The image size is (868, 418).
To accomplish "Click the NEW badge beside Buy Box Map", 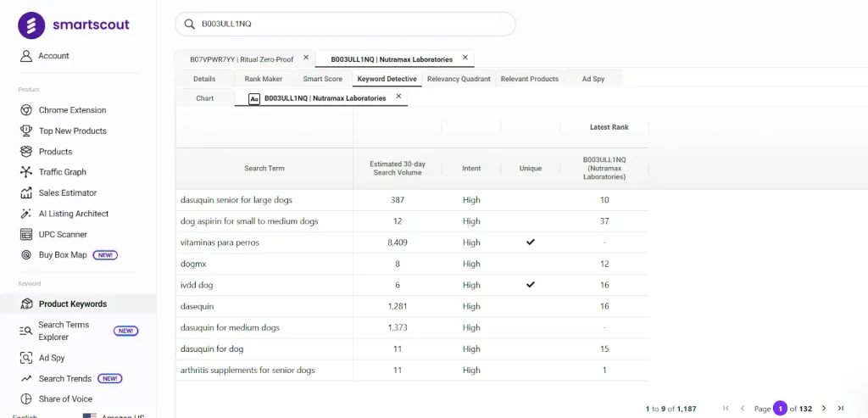I will 105,255.
